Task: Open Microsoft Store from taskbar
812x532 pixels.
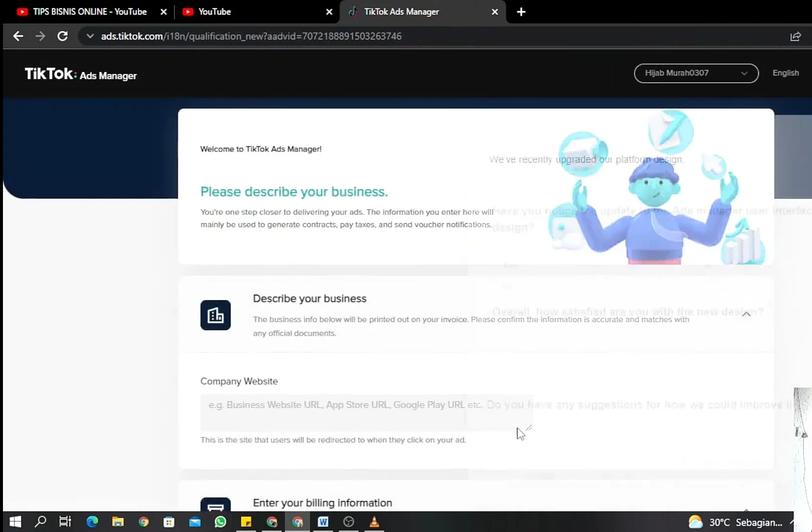Action: tap(169, 522)
